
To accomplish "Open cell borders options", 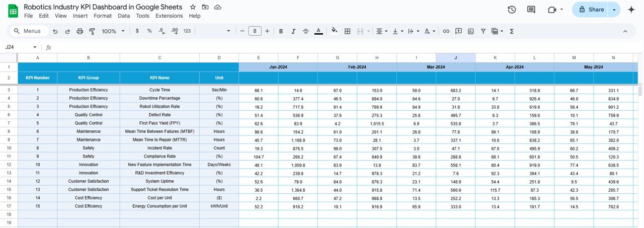I will tap(347, 31).
